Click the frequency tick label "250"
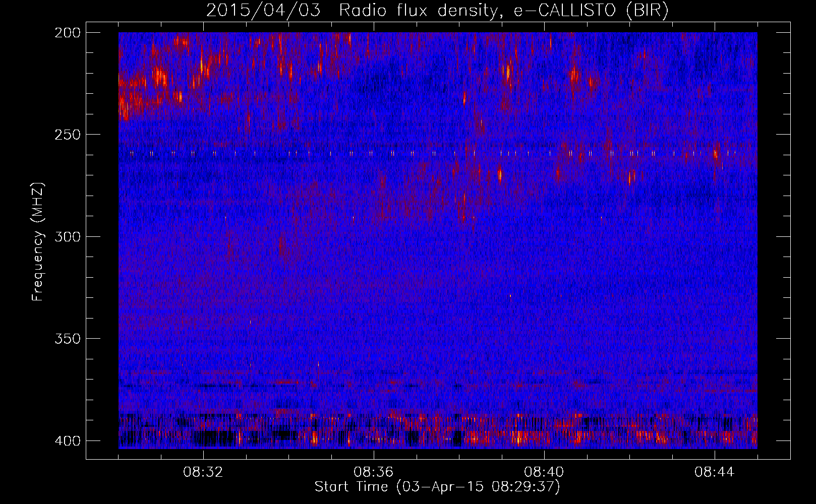The width and height of the screenshot is (816, 504). point(67,135)
